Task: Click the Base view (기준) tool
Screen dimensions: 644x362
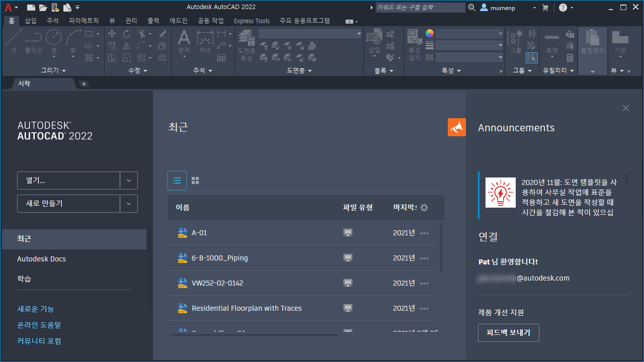Action: pyautogui.click(x=620, y=42)
